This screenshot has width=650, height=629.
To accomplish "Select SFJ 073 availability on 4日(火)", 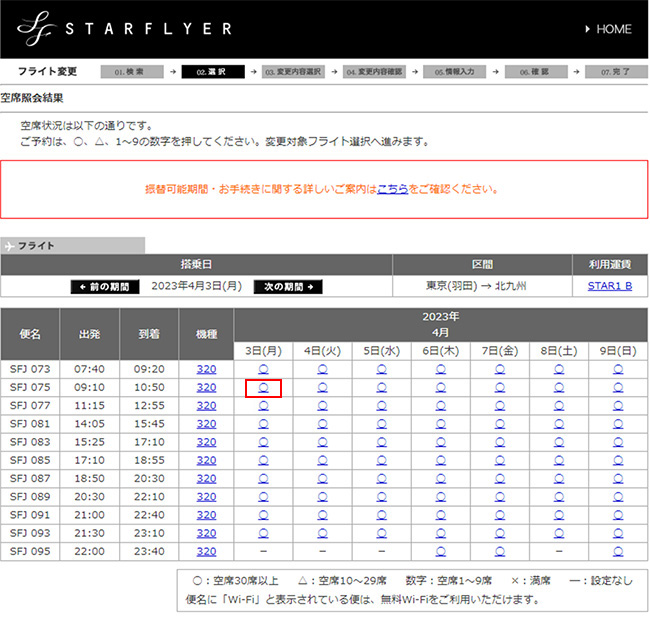I will 322,369.
